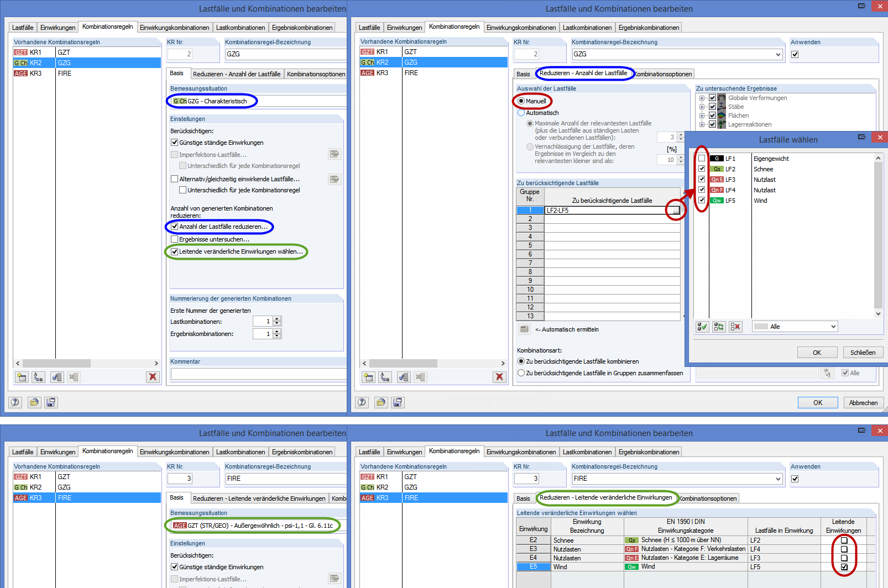Open Kombinationsoptionen tab in upper-left window
This screenshot has width=888, height=588.
[316, 74]
